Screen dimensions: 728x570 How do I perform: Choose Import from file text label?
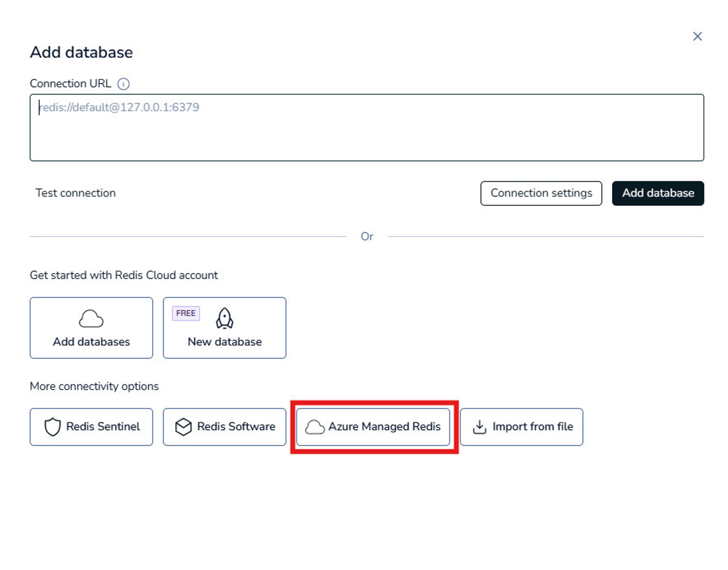[532, 427]
